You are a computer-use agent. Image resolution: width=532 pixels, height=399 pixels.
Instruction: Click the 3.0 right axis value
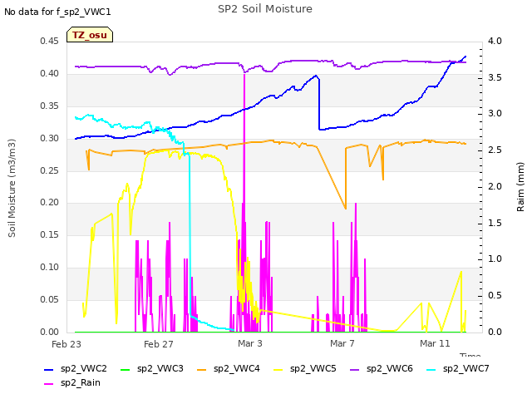click(495, 113)
